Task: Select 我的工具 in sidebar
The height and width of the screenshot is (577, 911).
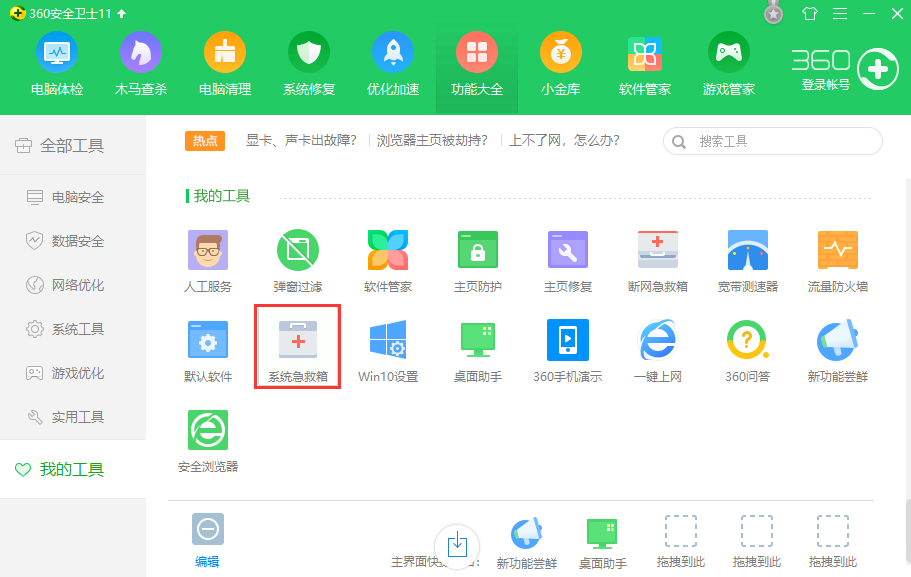Action: point(73,469)
